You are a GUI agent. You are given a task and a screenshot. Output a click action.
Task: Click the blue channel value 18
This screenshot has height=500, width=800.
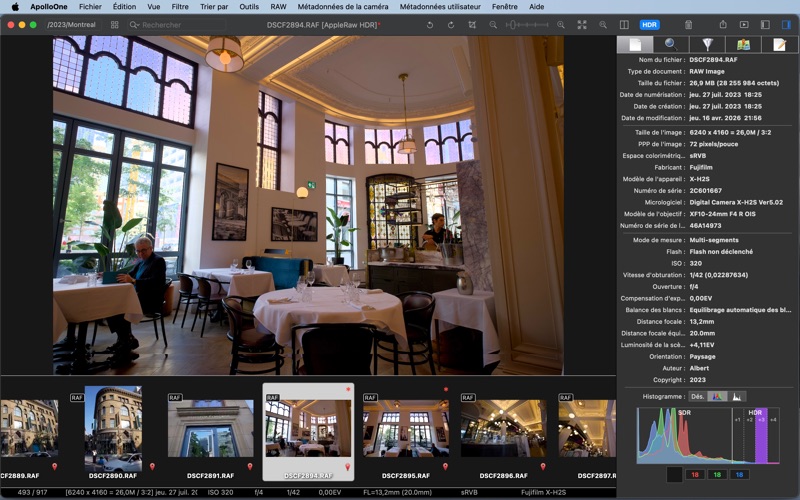(x=739, y=474)
